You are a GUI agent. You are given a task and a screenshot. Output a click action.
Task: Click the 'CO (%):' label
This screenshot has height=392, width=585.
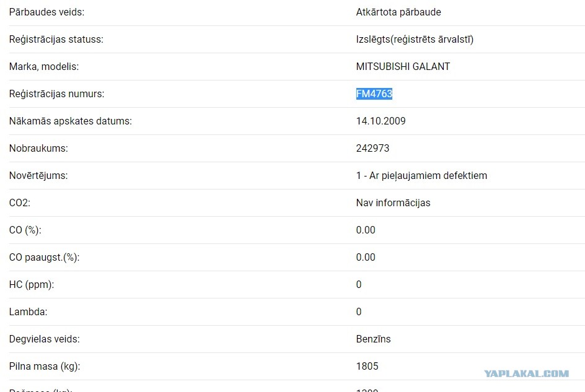[25, 230]
